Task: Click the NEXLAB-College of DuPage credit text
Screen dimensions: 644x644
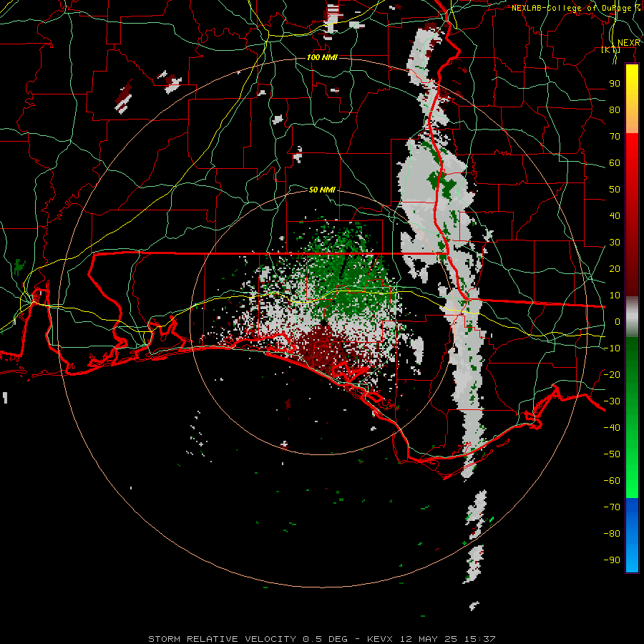Action: click(575, 8)
